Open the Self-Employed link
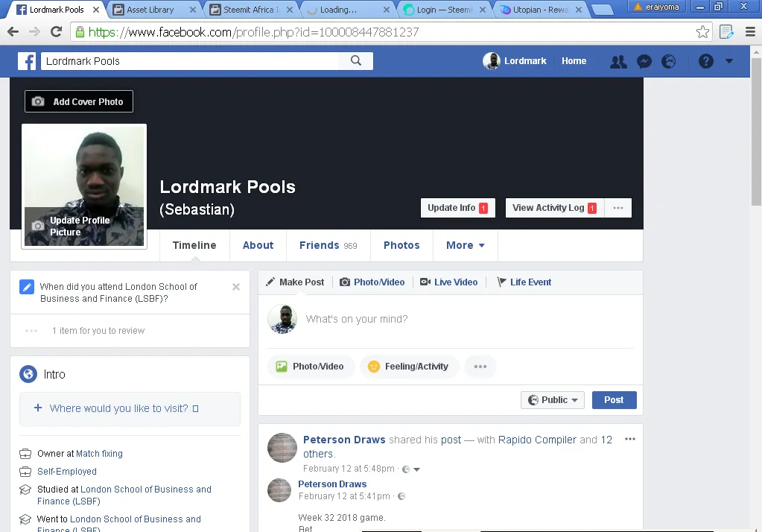This screenshot has height=532, width=762. (x=67, y=471)
